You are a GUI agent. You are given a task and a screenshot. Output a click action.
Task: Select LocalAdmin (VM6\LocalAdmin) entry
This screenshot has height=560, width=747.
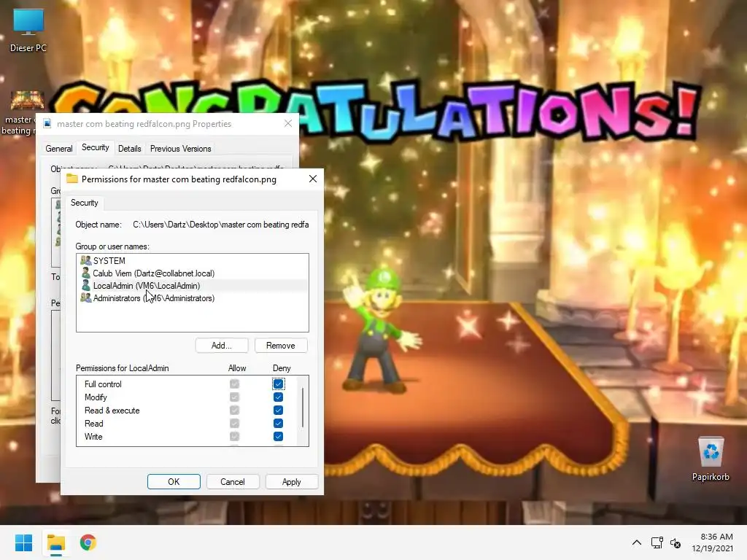(193, 285)
